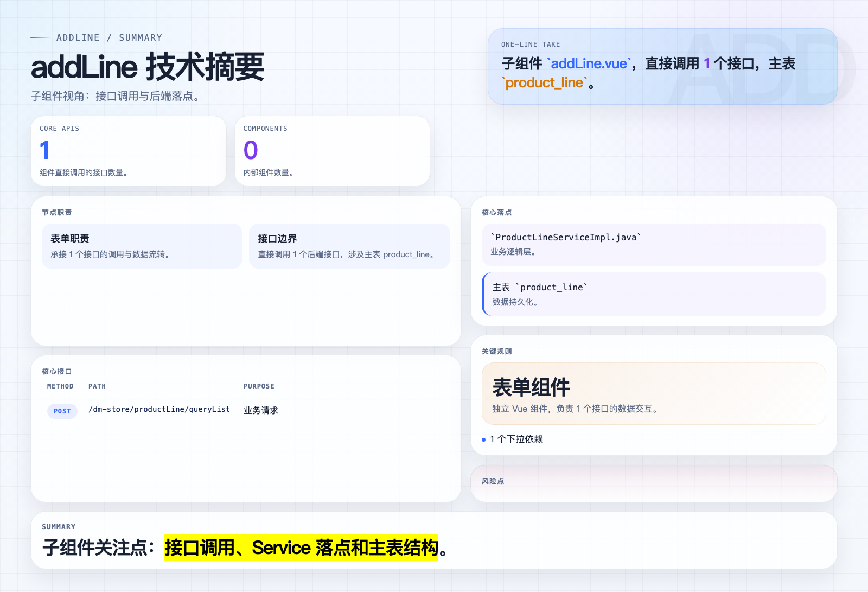Select the 主表 product_line entry
This screenshot has height=592, width=868.
654,294
